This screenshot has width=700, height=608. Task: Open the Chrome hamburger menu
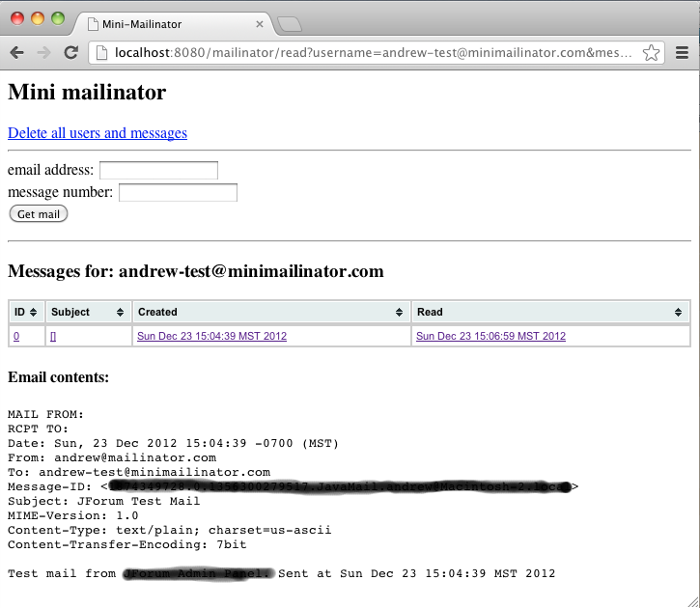[682, 53]
